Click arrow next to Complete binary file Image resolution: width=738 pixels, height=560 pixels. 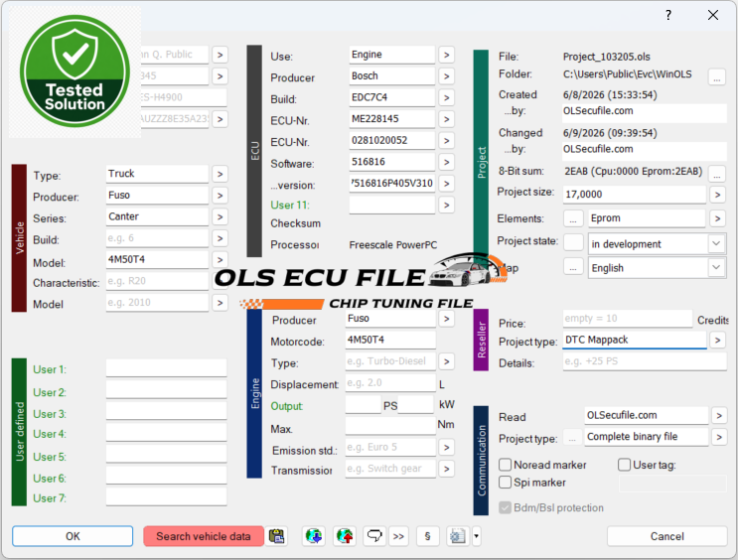click(719, 437)
